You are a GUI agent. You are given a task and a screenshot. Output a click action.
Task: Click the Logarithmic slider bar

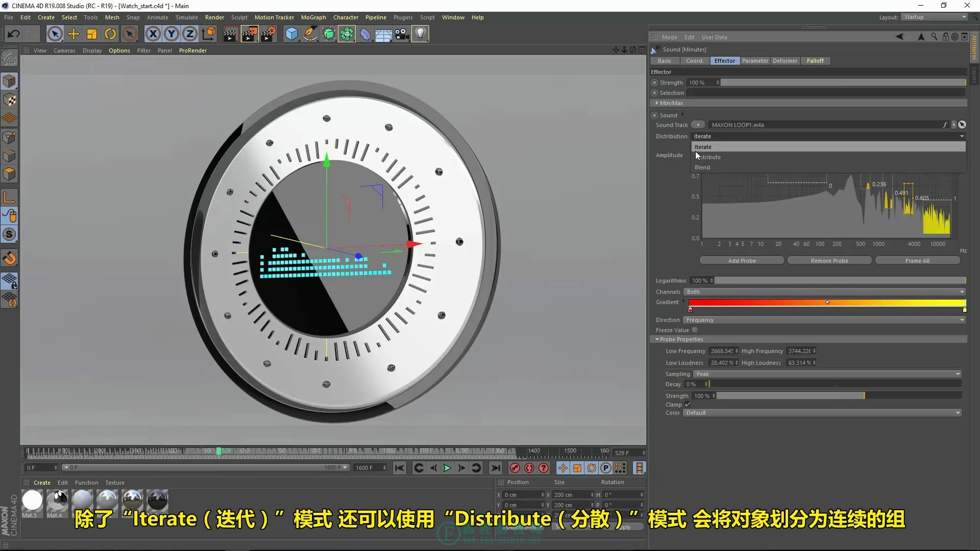840,281
